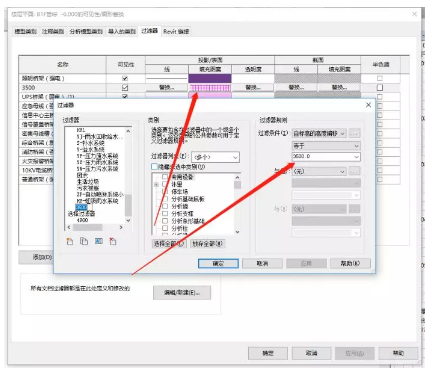Switch to the Revit 链接 tab
Screen dimensions: 433x374
tap(176, 32)
